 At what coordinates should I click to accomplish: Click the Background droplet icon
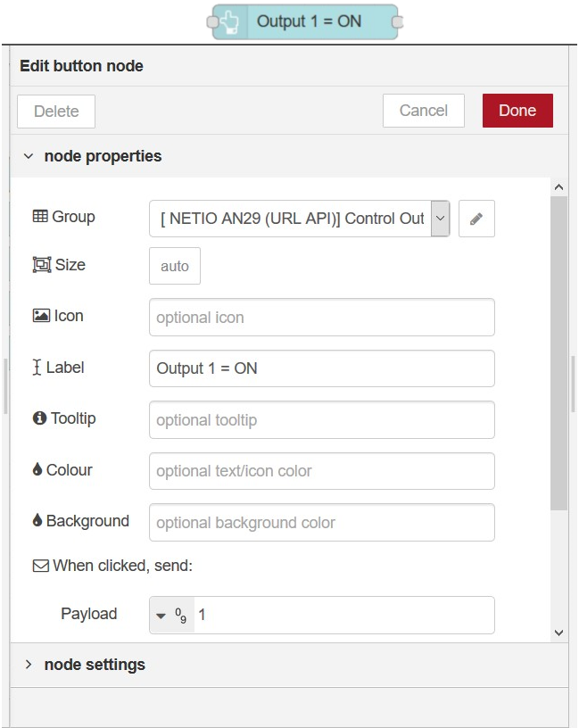pos(37,520)
